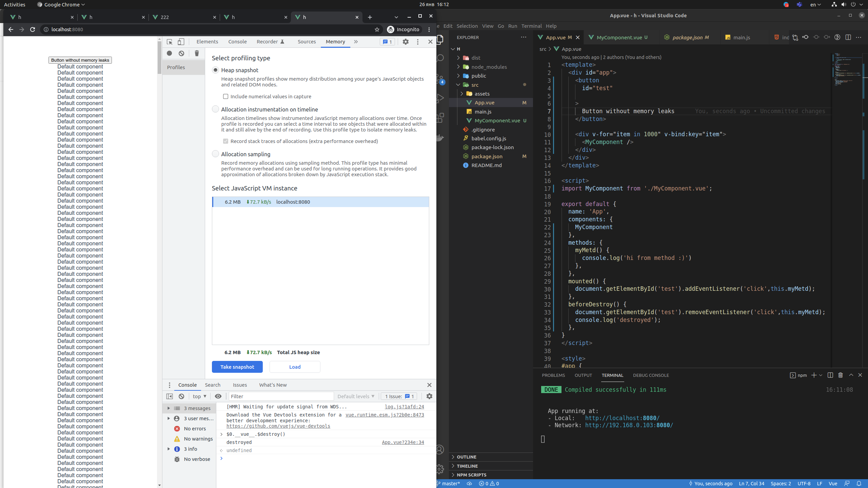Image resolution: width=868 pixels, height=488 pixels.
Task: Click the Take snapshot button
Action: [237, 367]
